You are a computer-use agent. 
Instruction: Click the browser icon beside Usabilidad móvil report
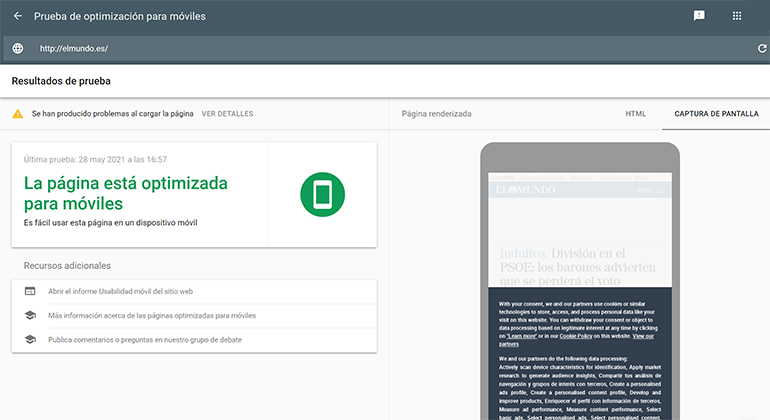30,291
